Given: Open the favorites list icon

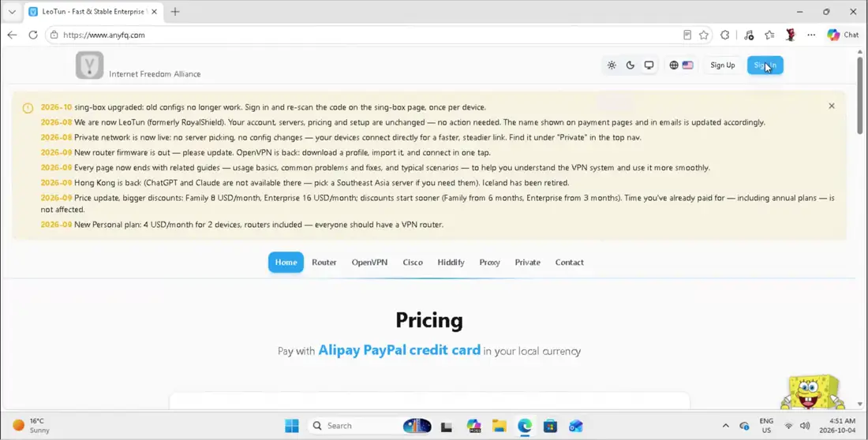Looking at the screenshot, I should pyautogui.click(x=769, y=35).
